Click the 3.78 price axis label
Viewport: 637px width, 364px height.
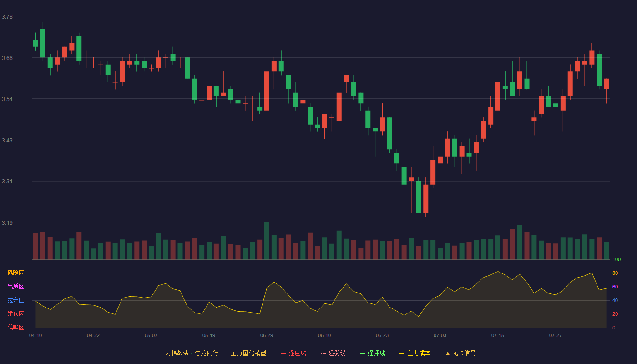[7, 17]
